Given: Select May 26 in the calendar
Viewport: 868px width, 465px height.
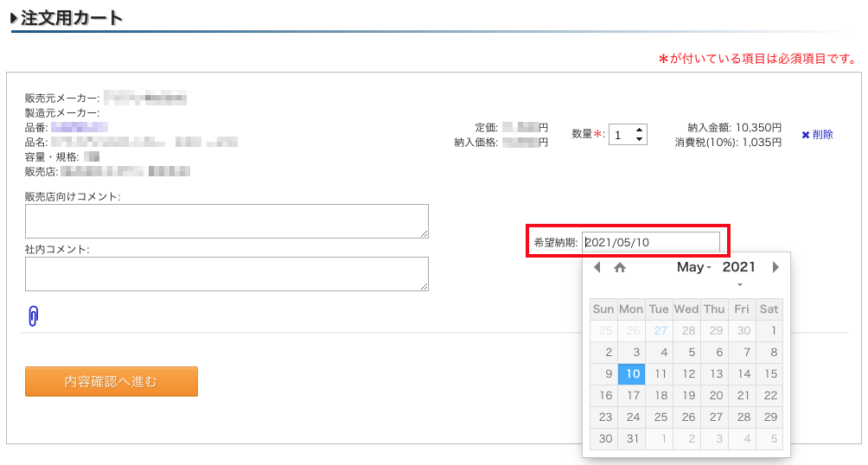Looking at the screenshot, I should point(687,417).
